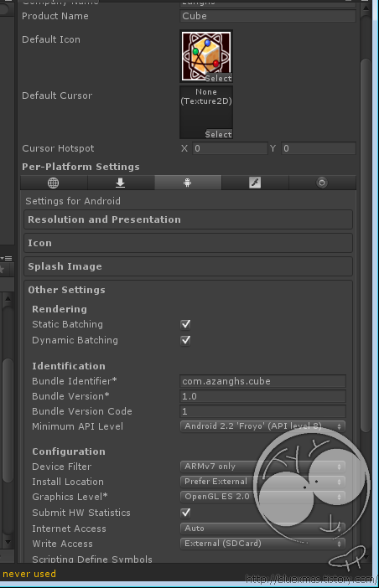This screenshot has width=379, height=588.
Task: Open the Write Access dropdown
Action: (262, 544)
